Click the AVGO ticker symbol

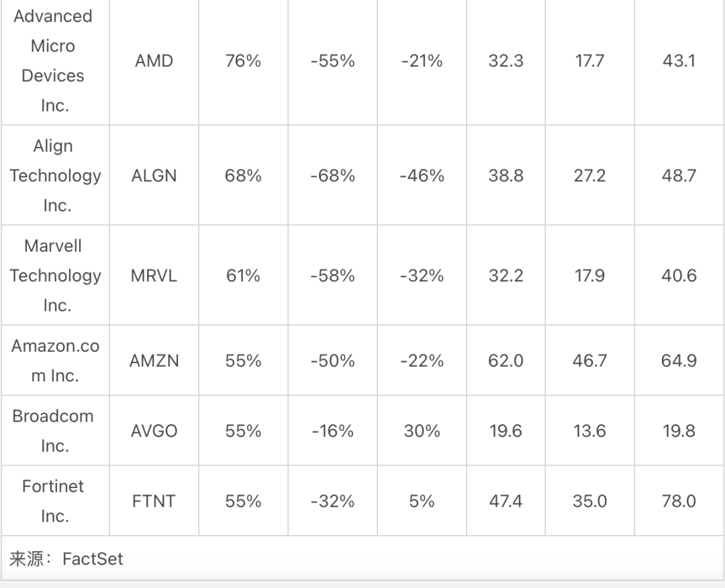(x=154, y=431)
